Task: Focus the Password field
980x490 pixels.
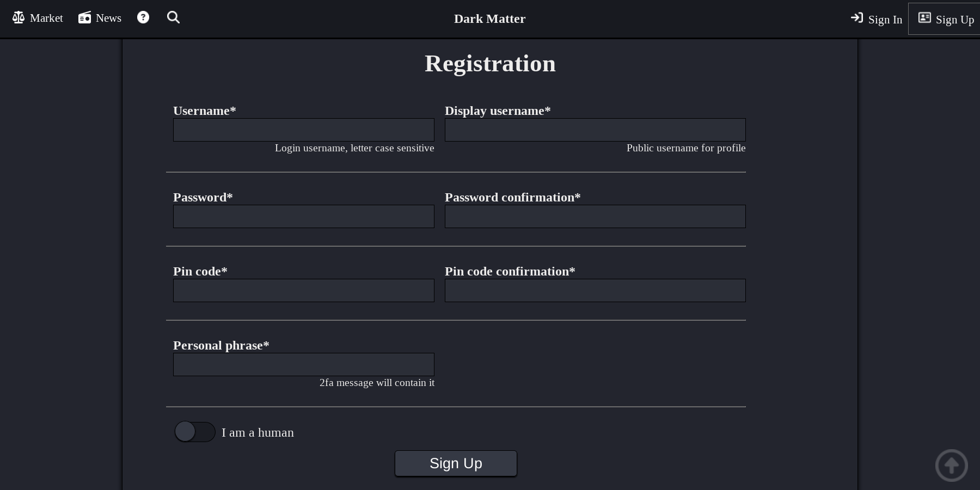Action: (x=303, y=216)
